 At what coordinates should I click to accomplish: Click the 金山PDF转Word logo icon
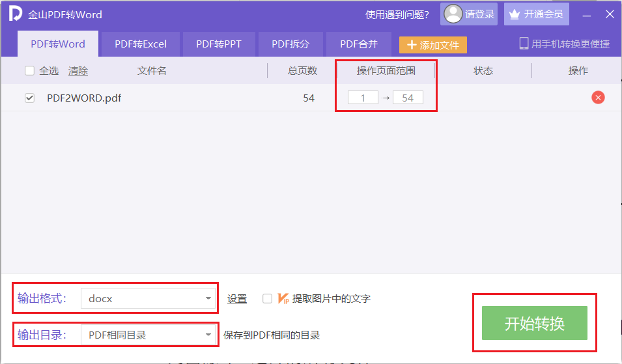click(x=16, y=14)
